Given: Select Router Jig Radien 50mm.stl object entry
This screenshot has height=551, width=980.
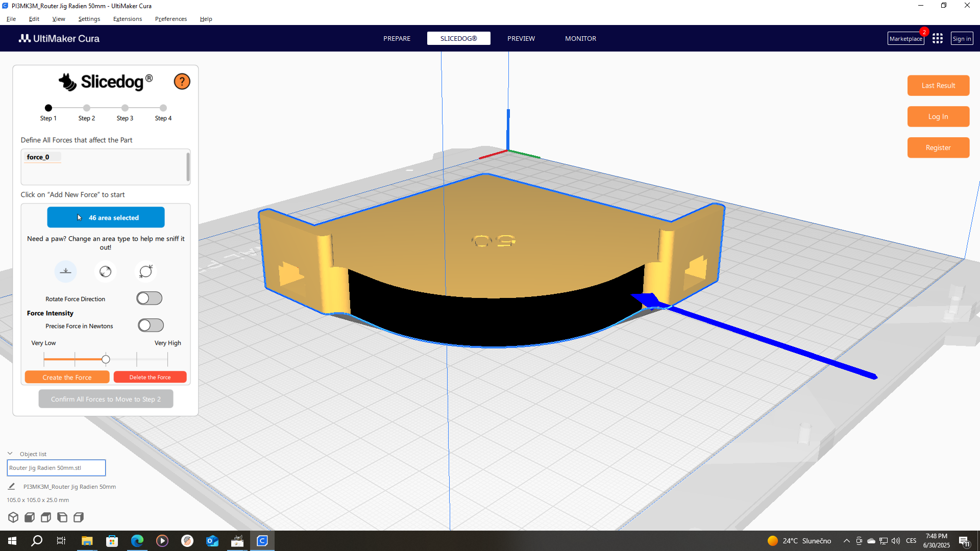Looking at the screenshot, I should (56, 468).
